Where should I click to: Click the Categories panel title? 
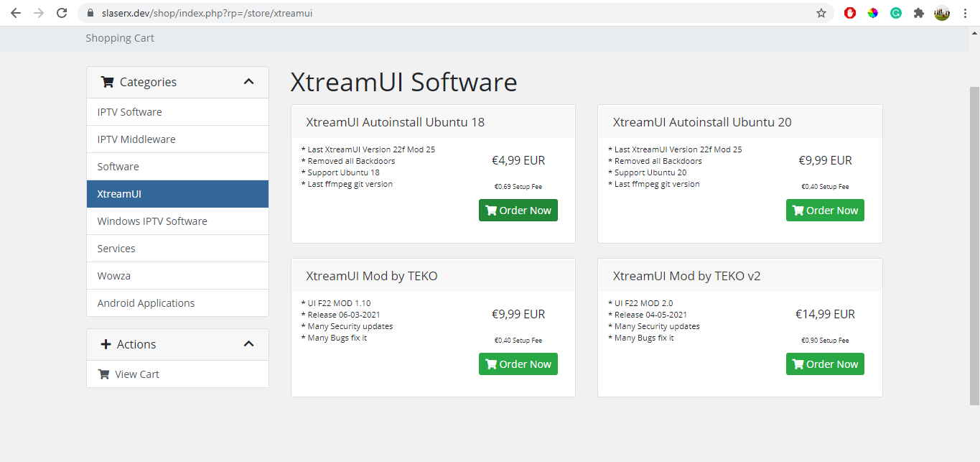pos(148,82)
